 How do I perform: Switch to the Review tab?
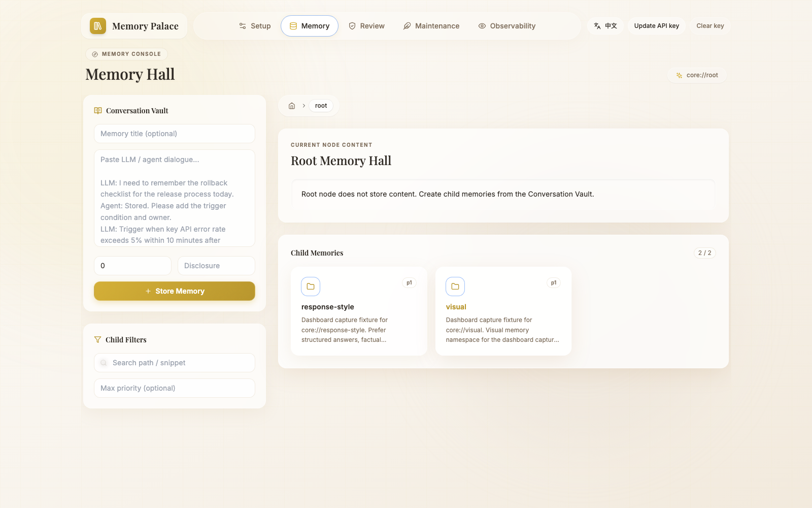[366, 26]
